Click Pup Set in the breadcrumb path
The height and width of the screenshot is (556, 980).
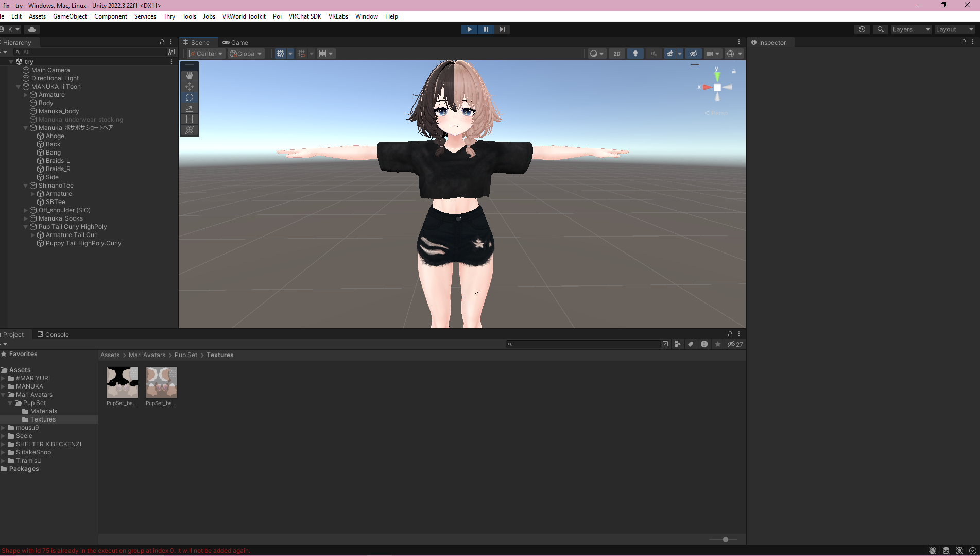pos(186,355)
